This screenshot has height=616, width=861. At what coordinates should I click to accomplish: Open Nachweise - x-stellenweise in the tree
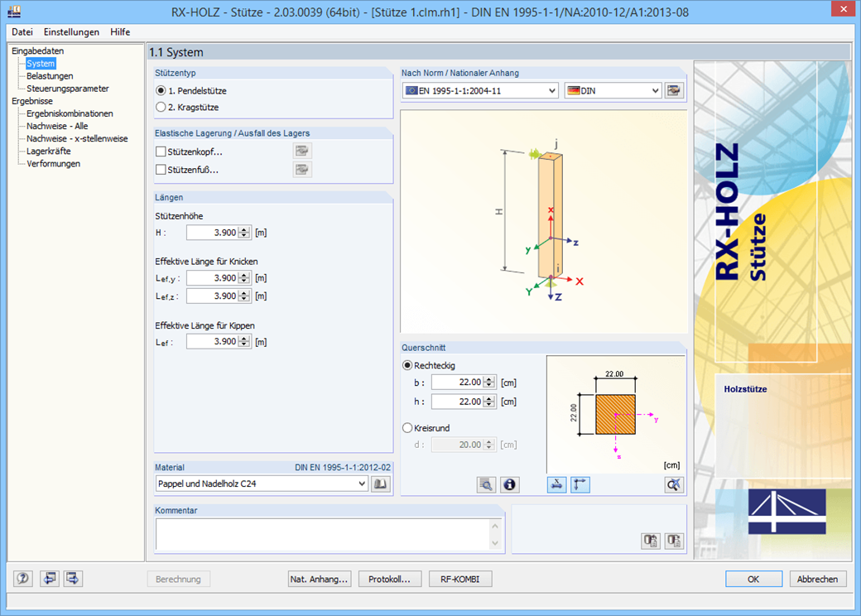[77, 139]
